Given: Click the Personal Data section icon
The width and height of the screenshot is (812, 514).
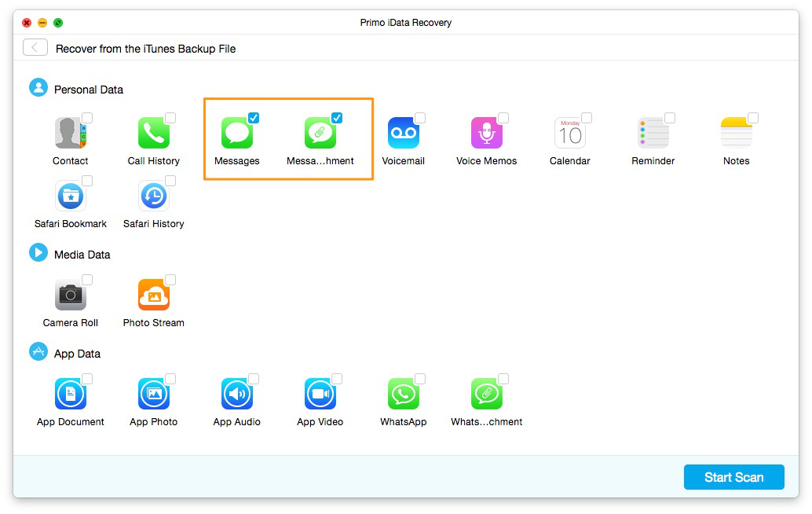Looking at the screenshot, I should [38, 87].
